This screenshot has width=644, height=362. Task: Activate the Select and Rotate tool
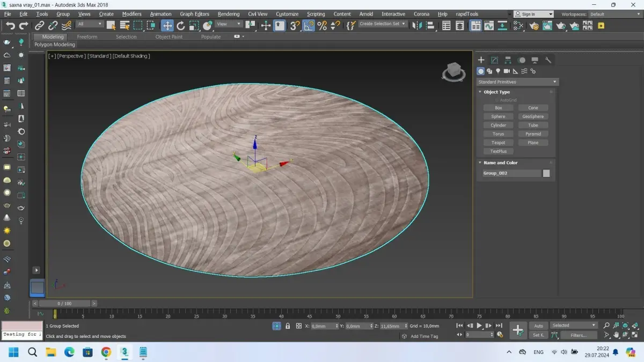click(181, 25)
